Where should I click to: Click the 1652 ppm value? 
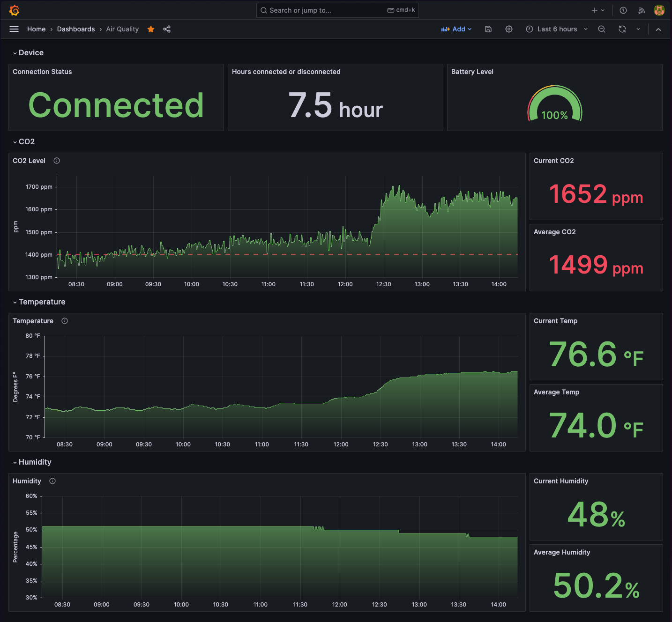pos(596,194)
